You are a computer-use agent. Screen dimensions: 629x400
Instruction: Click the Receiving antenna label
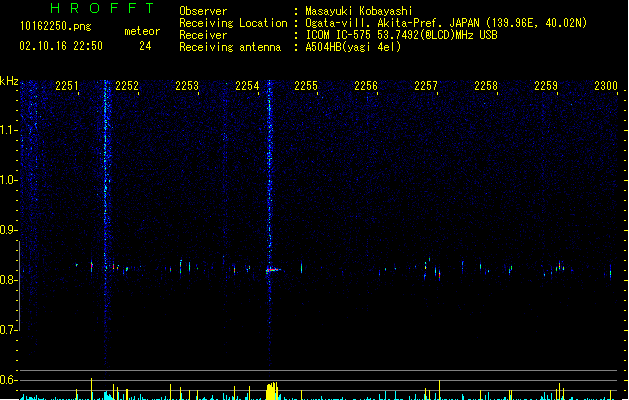pos(230,47)
